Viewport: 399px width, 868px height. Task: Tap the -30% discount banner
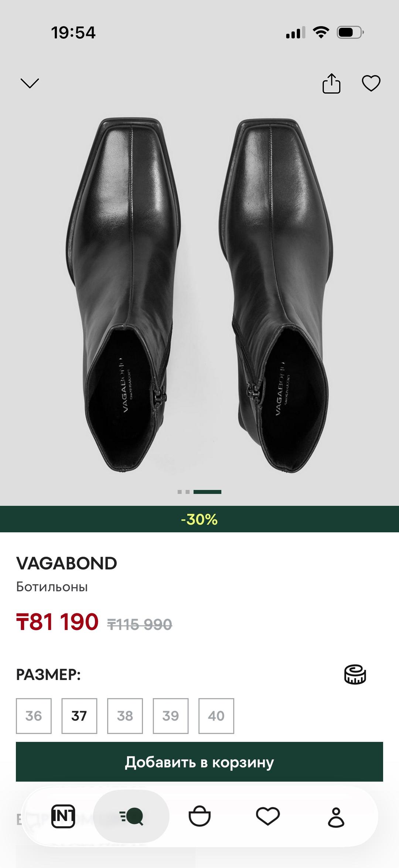click(199, 519)
